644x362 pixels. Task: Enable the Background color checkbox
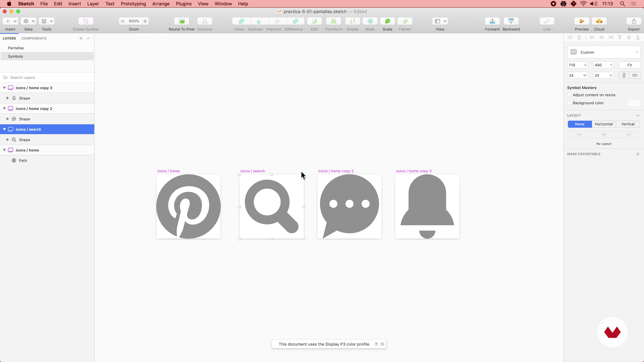(569, 103)
